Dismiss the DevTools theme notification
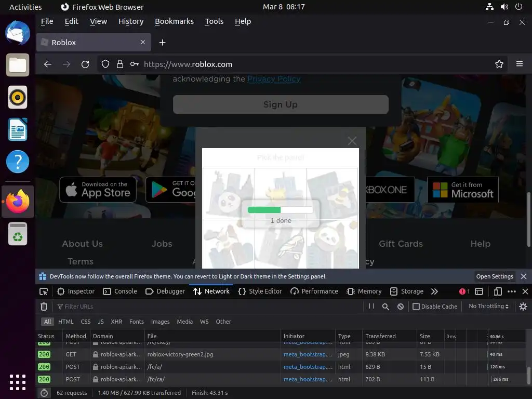 [524, 276]
